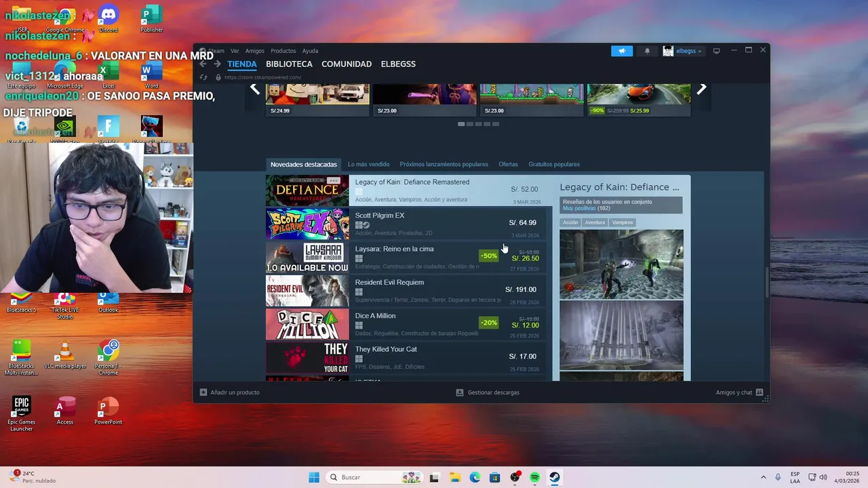Open the PowerPoint desktop icon
The width and height of the screenshot is (868, 488).
tap(108, 412)
